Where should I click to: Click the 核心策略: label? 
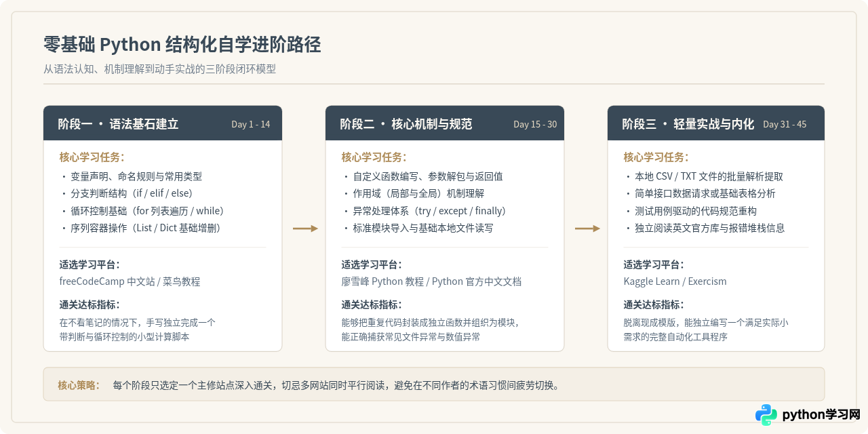[x=79, y=385]
